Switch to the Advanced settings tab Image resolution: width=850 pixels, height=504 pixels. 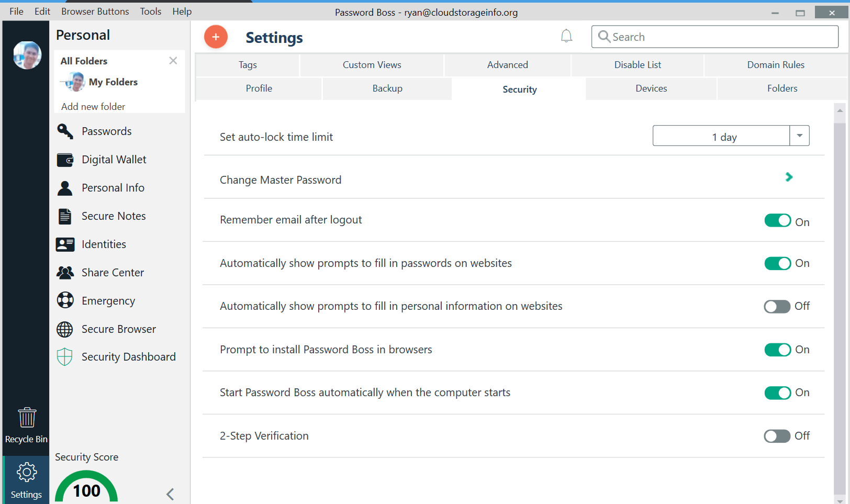507,64
